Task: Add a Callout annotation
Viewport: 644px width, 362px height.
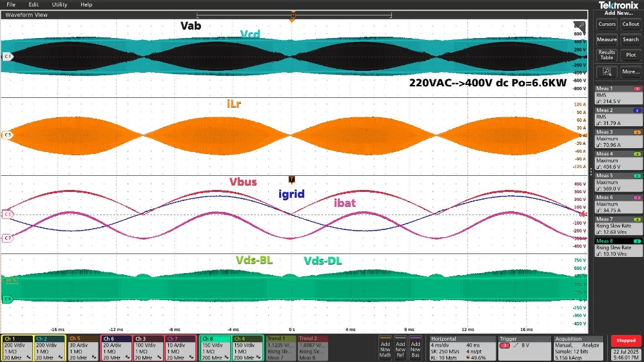Action: click(x=630, y=24)
